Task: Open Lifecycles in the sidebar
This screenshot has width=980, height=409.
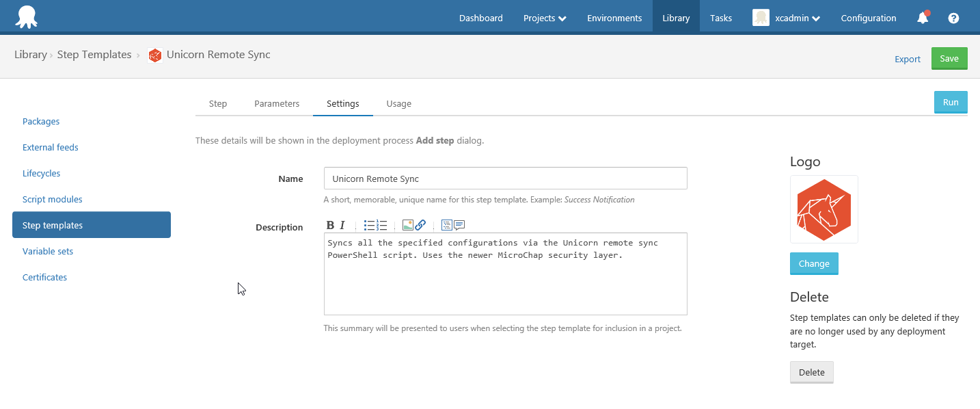Action: (x=42, y=174)
